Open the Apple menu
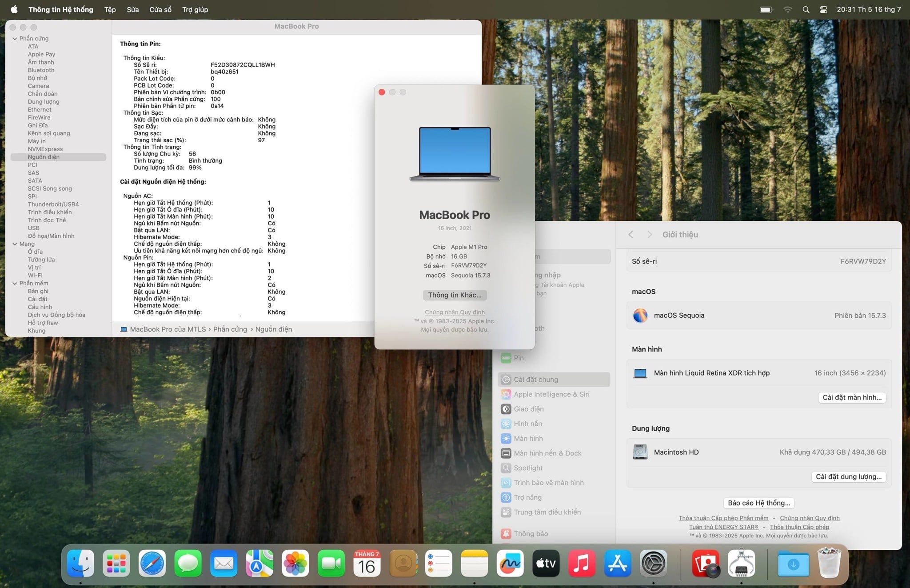910x588 pixels. (14, 9)
